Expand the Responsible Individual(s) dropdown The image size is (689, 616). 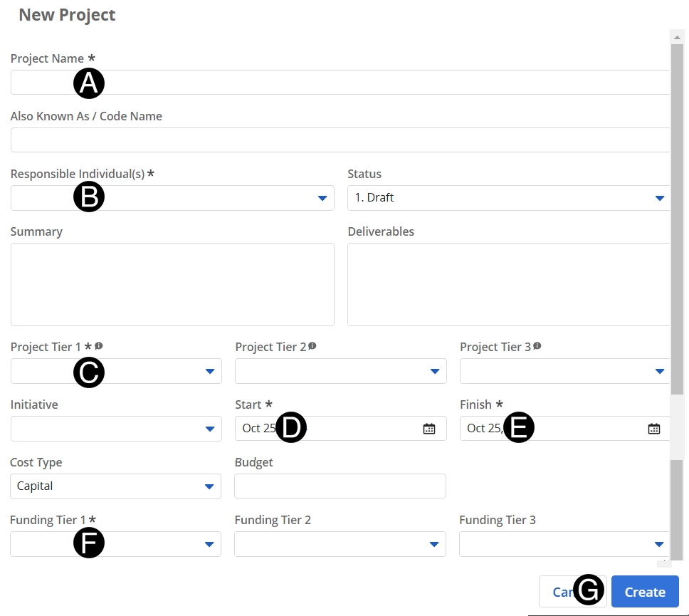(x=322, y=198)
